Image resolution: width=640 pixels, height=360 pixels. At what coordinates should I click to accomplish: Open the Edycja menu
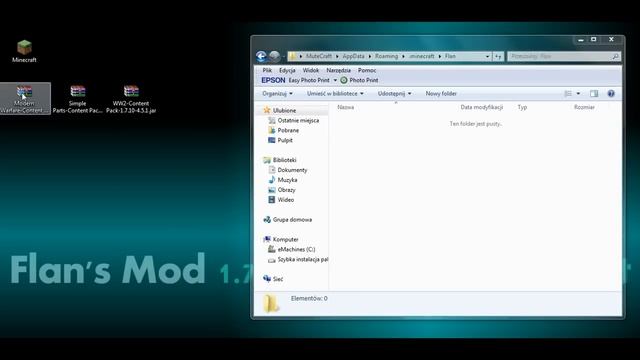(x=287, y=70)
